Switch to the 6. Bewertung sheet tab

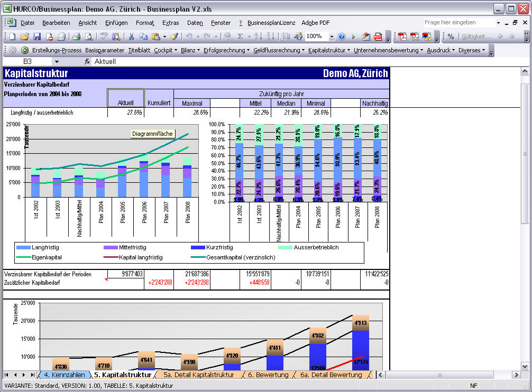point(268,375)
